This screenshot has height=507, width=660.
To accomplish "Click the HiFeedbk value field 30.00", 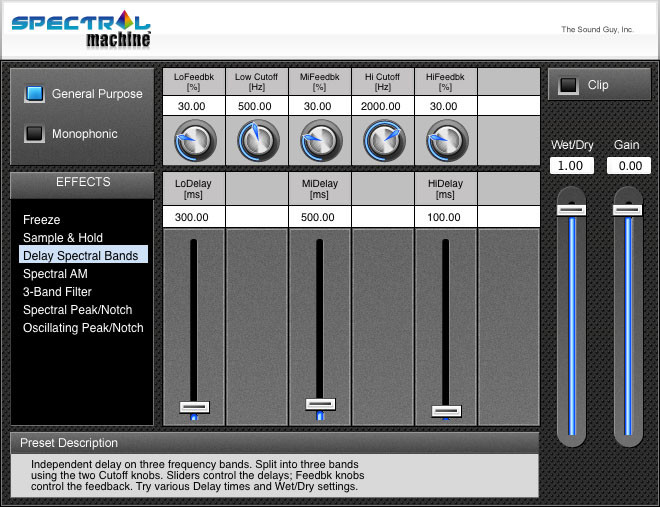I will click(446, 106).
